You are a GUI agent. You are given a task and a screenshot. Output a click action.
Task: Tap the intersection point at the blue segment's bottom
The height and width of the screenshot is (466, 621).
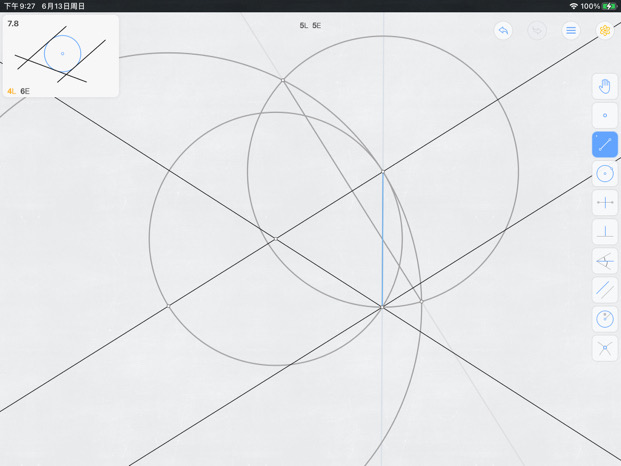pos(382,307)
